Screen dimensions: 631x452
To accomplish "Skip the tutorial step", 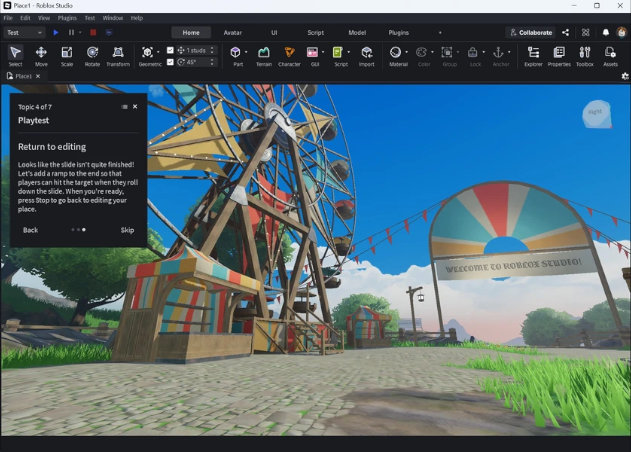I will pos(127,230).
